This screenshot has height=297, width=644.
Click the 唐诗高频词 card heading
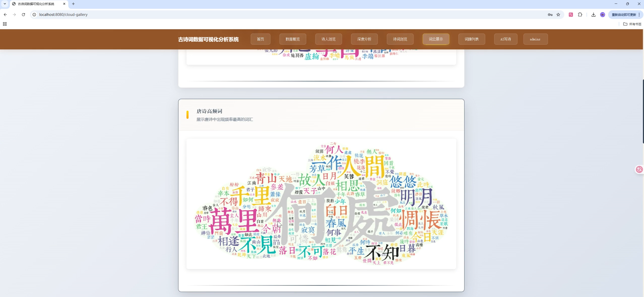click(x=209, y=111)
